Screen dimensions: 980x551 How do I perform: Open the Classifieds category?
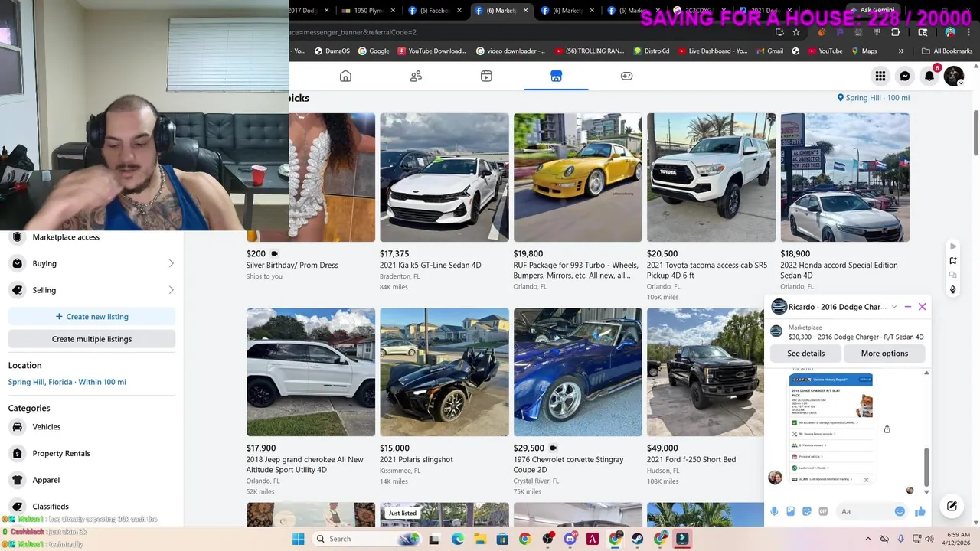[x=92, y=506]
